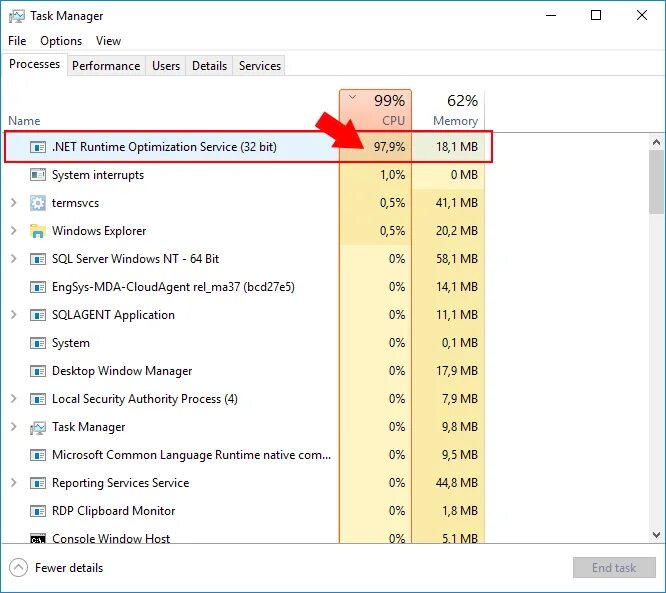Select the Processes tab
The height and width of the screenshot is (593, 666).
click(34, 64)
